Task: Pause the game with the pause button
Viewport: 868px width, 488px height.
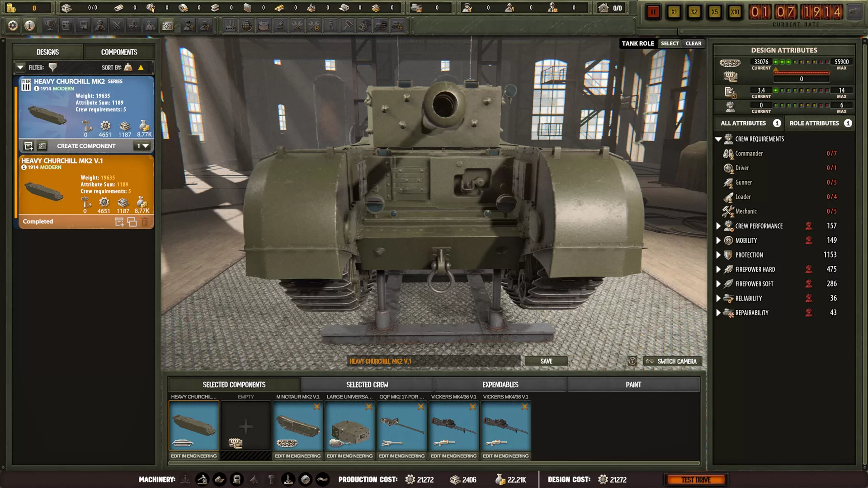Action: [x=652, y=12]
